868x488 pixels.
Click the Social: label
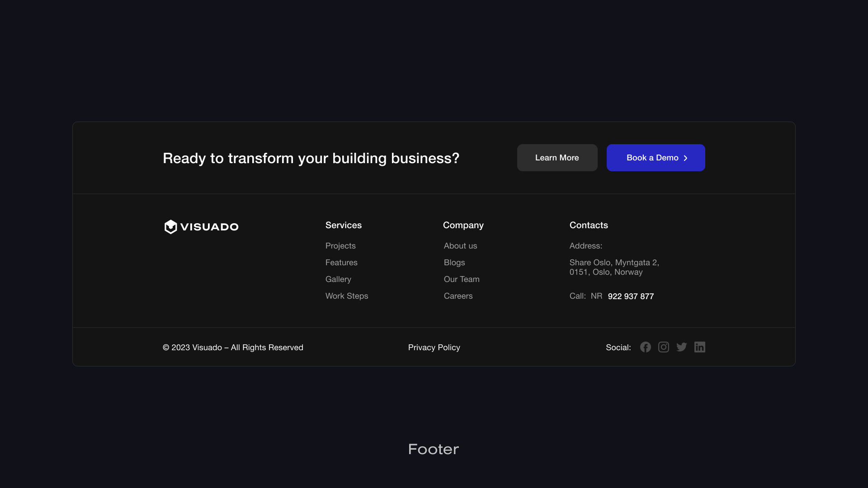(x=618, y=347)
